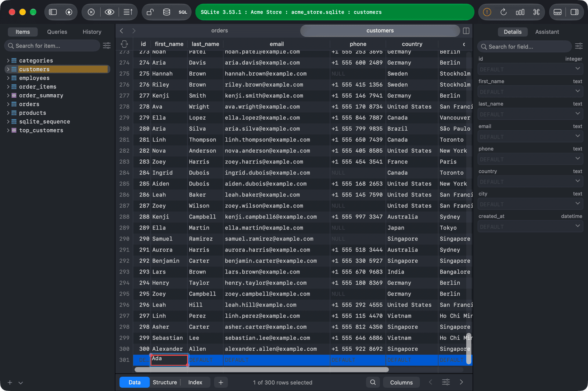
Task: Click the connection plug icon in toolbar
Action: pos(69,12)
